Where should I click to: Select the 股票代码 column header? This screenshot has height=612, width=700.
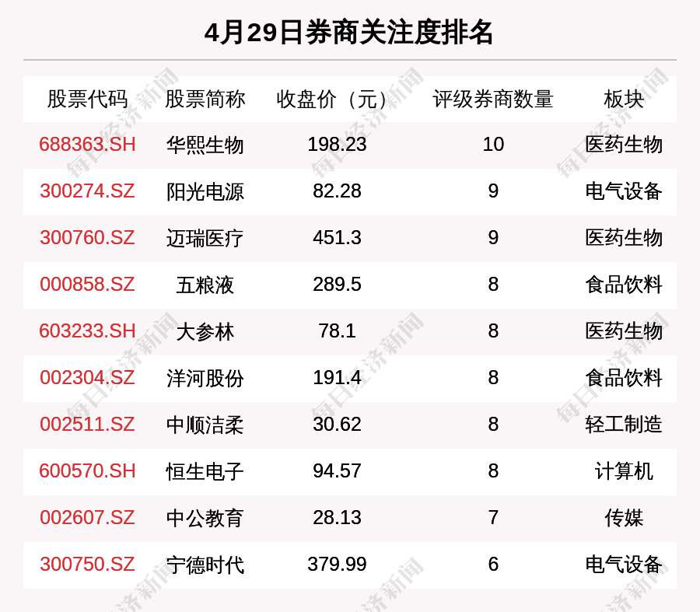pos(87,99)
